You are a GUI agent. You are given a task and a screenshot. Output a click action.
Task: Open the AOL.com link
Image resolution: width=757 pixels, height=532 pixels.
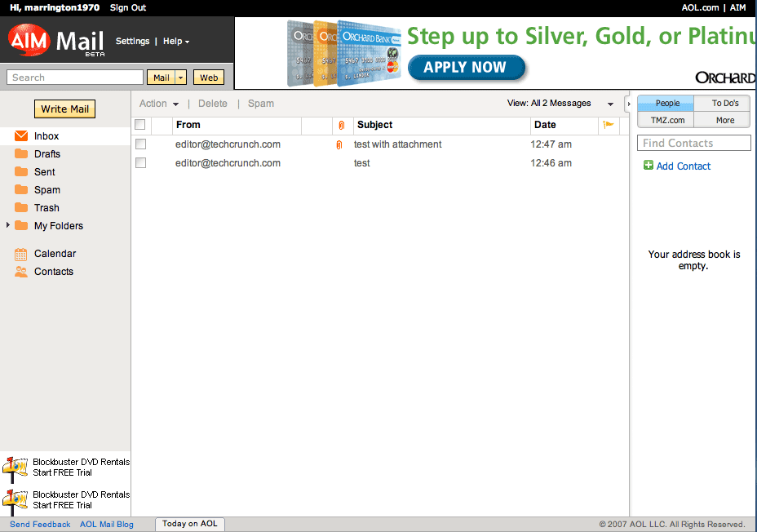click(x=700, y=7)
